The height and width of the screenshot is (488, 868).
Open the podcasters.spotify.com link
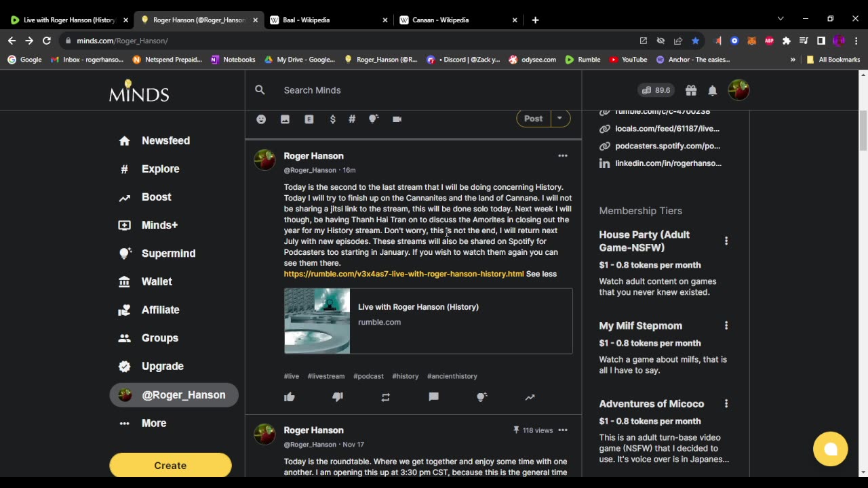667,146
